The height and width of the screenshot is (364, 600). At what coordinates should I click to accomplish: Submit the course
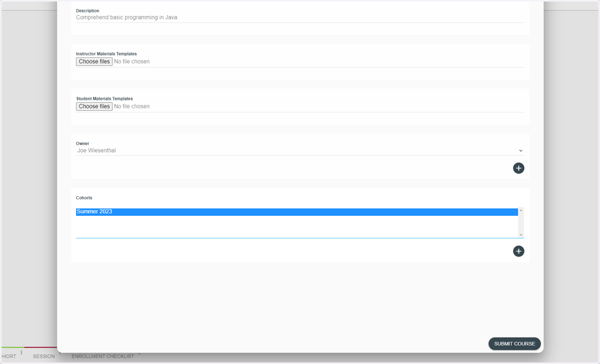pyautogui.click(x=514, y=344)
